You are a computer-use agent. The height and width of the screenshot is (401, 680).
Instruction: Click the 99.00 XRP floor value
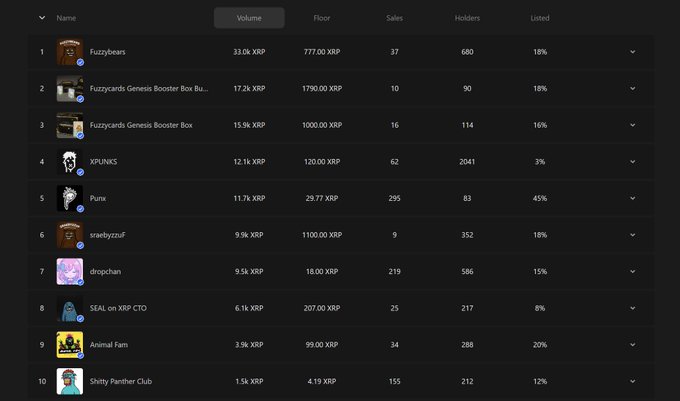[x=322, y=345]
